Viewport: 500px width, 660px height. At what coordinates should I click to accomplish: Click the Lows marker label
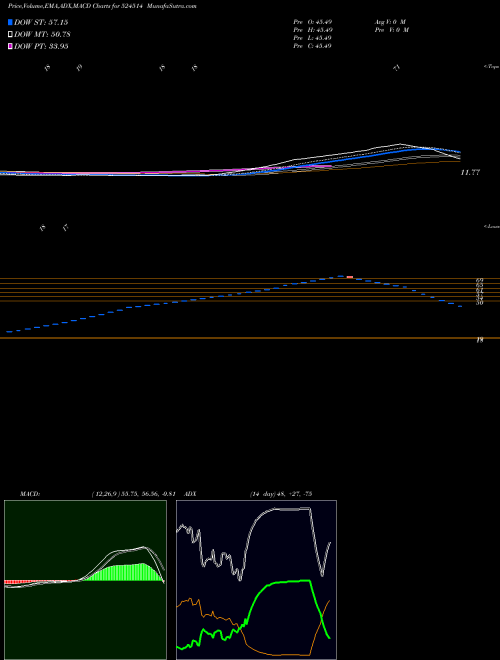[492, 226]
